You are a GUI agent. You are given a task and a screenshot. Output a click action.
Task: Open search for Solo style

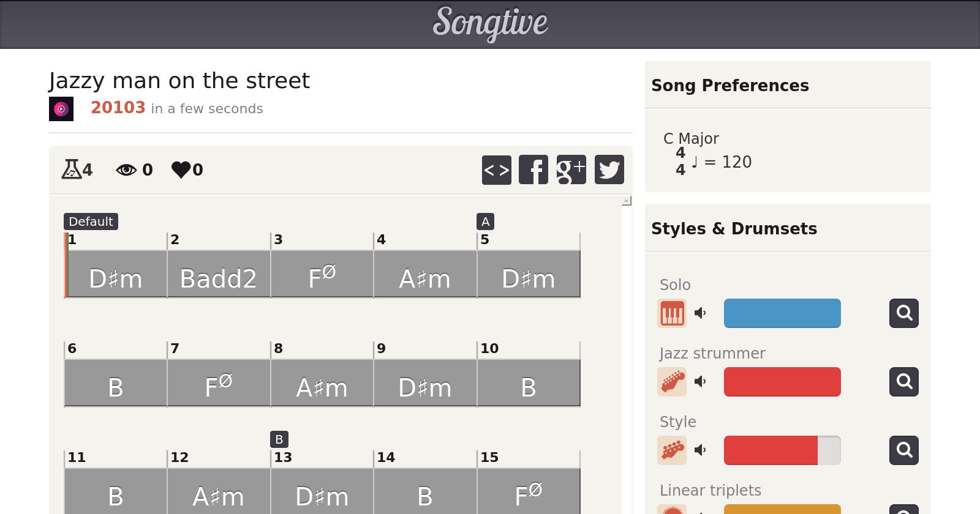tap(903, 313)
